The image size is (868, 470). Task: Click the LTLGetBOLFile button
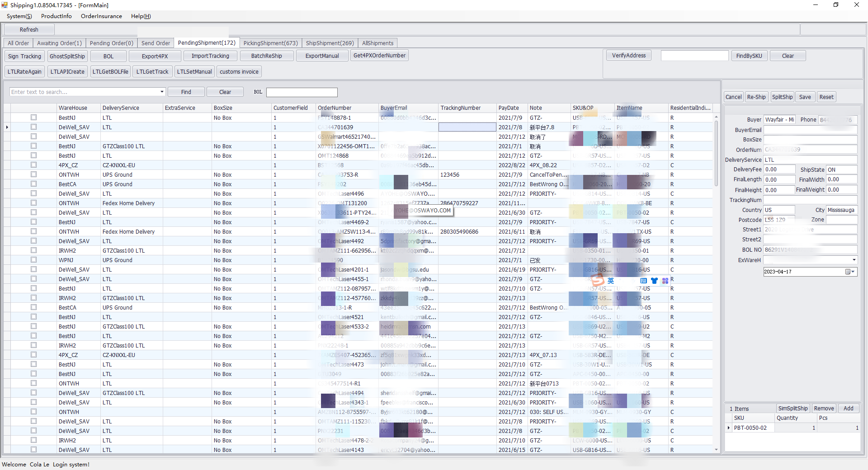point(110,72)
